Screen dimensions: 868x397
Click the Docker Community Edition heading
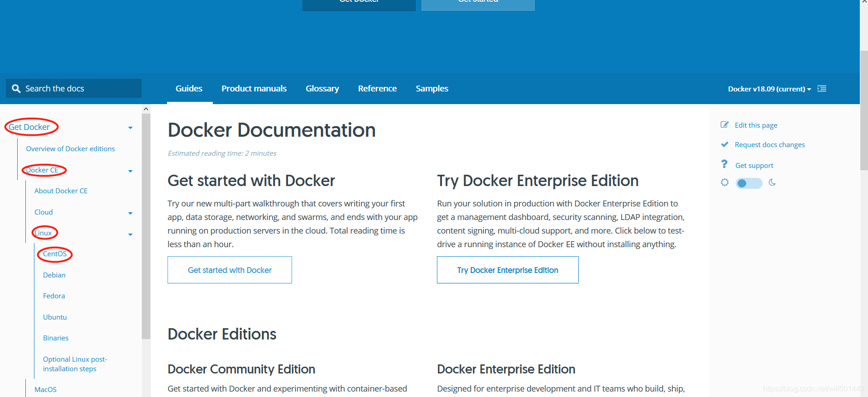(x=241, y=369)
